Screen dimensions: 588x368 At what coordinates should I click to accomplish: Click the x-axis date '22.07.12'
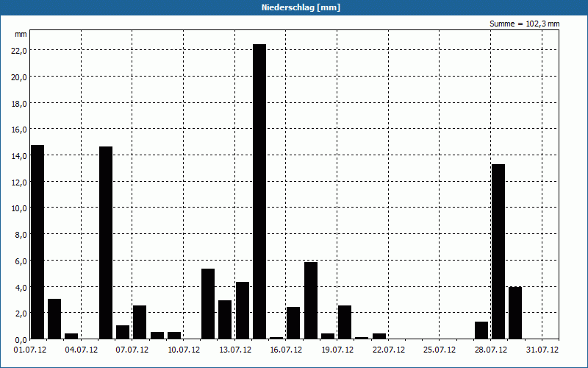pos(389,350)
